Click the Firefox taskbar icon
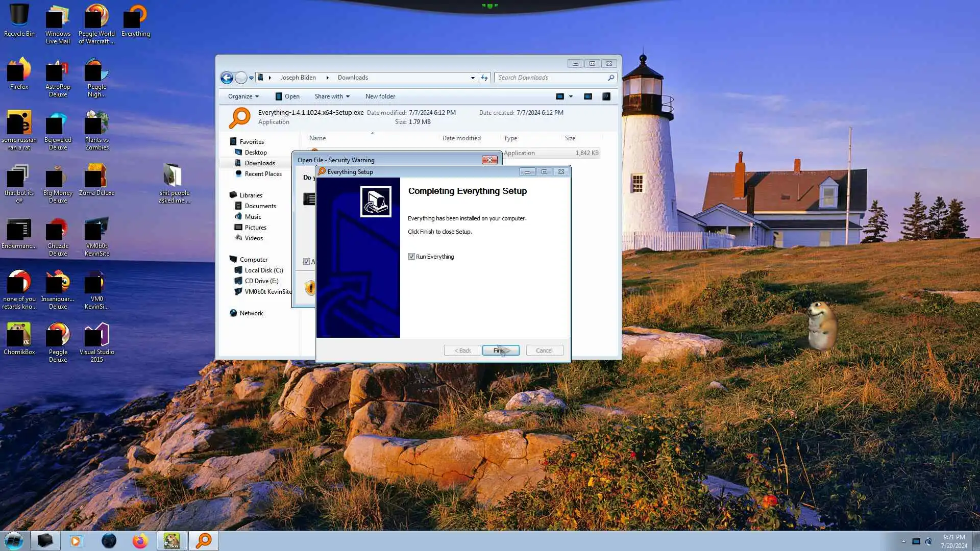The width and height of the screenshot is (980, 551). [140, 540]
